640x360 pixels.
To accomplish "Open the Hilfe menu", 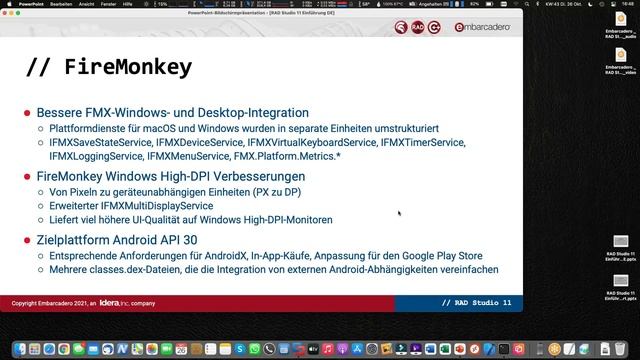I will point(127,4).
